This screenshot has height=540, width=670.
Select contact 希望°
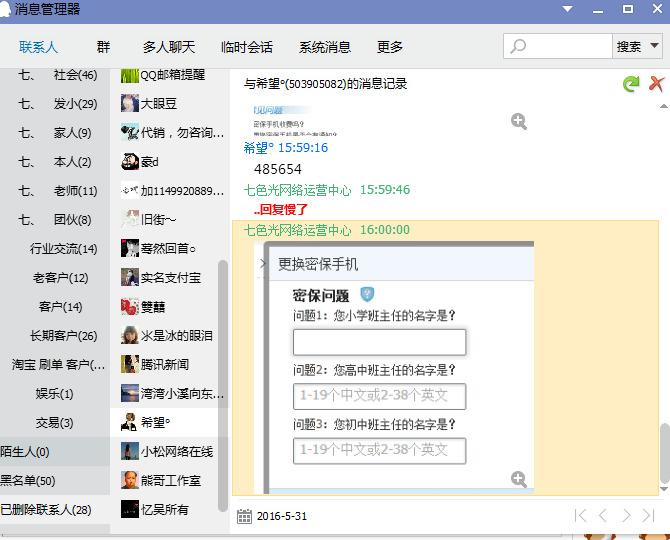pos(170,423)
